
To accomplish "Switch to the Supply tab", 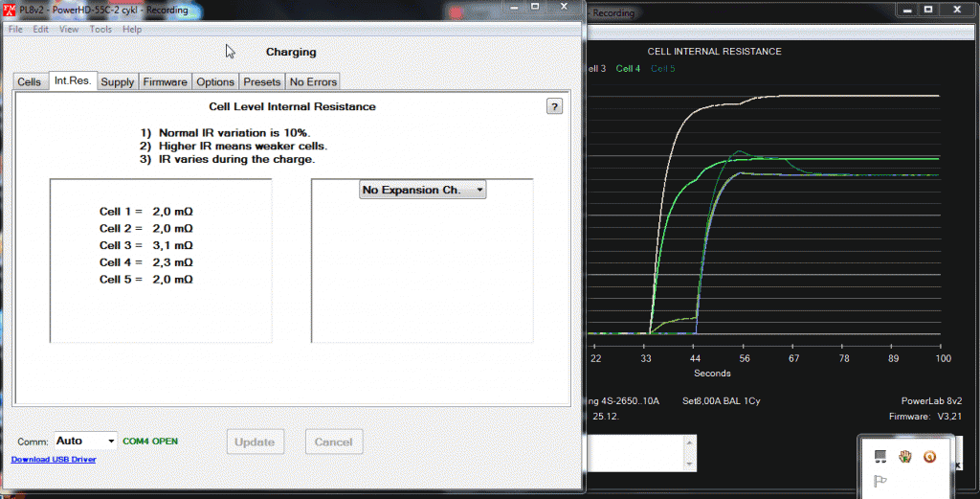I will tap(118, 82).
